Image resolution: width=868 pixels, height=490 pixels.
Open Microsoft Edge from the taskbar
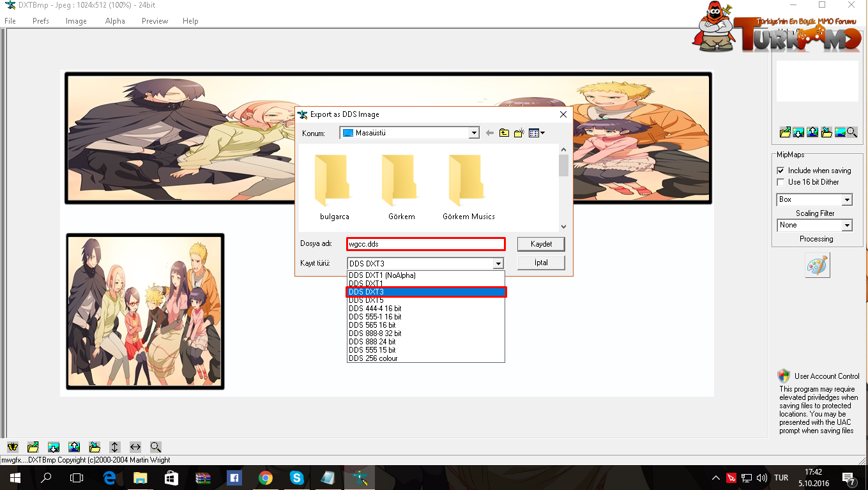109,477
